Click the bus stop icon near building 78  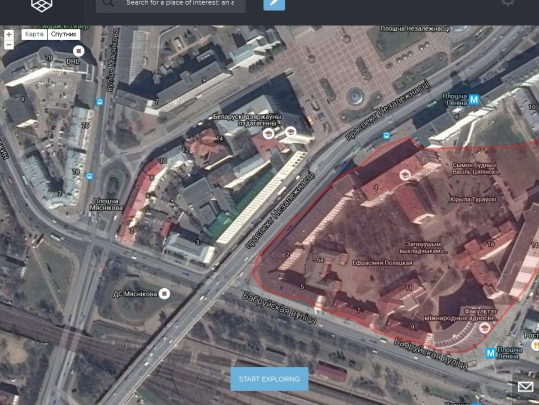click(x=89, y=176)
